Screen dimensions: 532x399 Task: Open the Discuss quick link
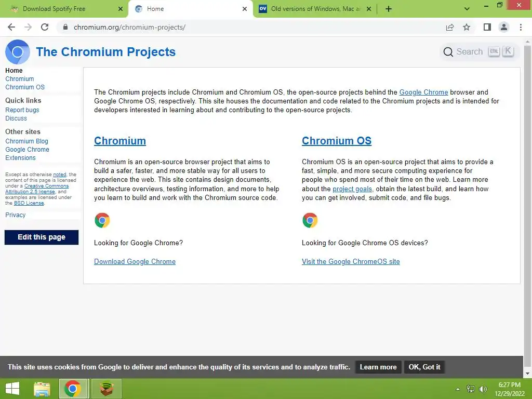coord(16,118)
